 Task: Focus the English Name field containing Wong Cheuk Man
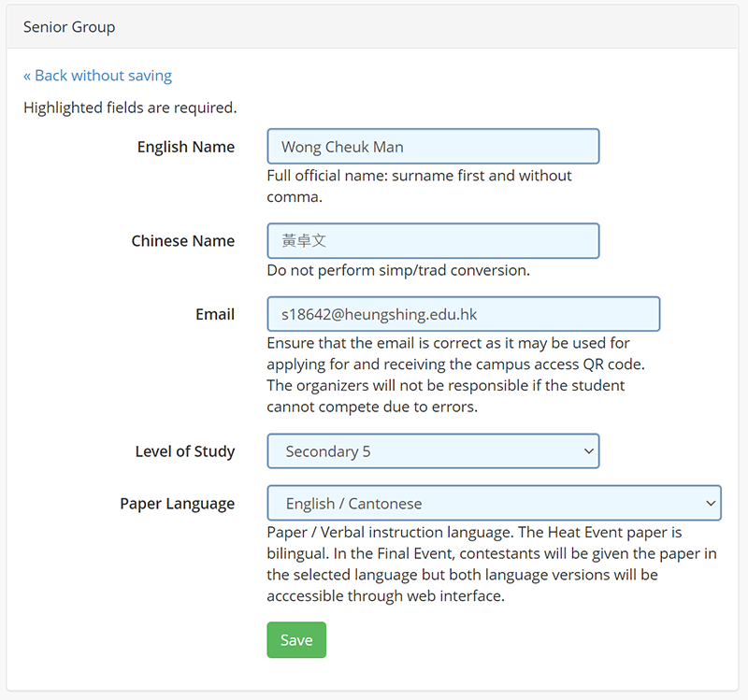433,147
